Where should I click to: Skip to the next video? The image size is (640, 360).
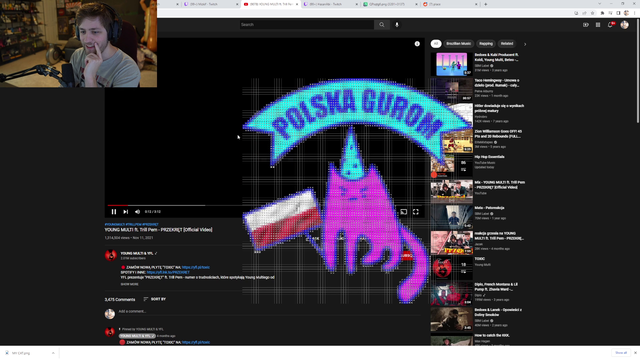(126, 212)
